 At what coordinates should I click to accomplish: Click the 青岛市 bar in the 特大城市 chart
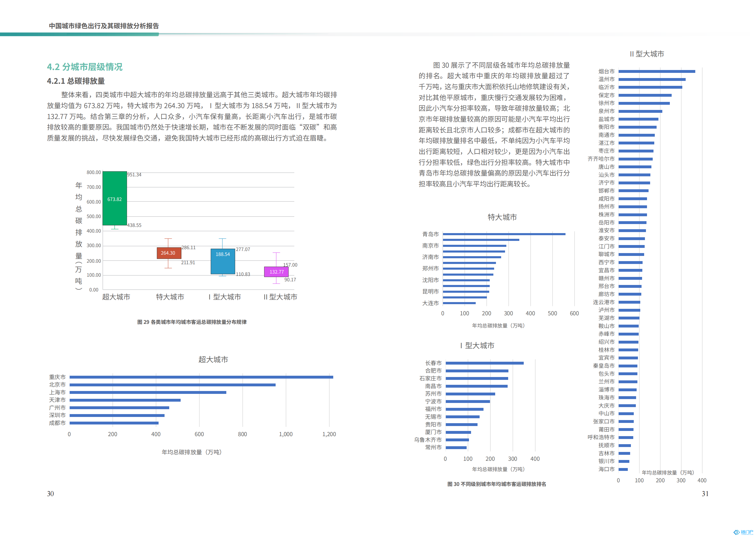(504, 234)
